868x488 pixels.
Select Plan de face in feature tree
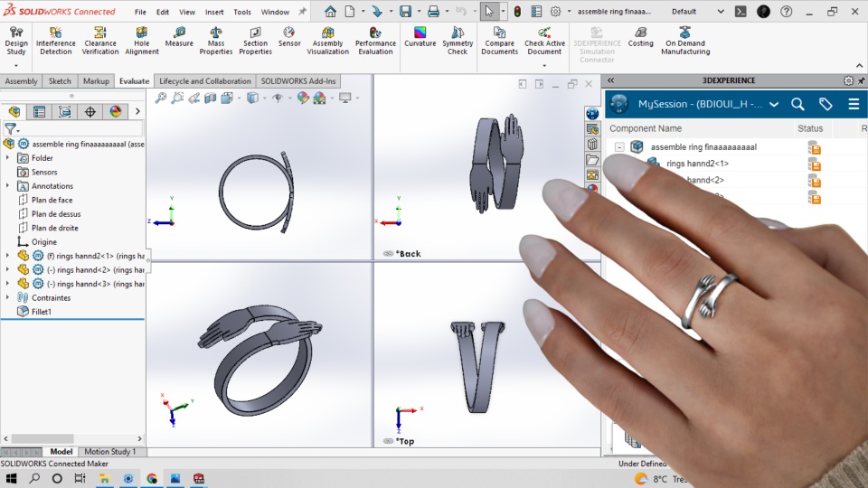(x=52, y=200)
